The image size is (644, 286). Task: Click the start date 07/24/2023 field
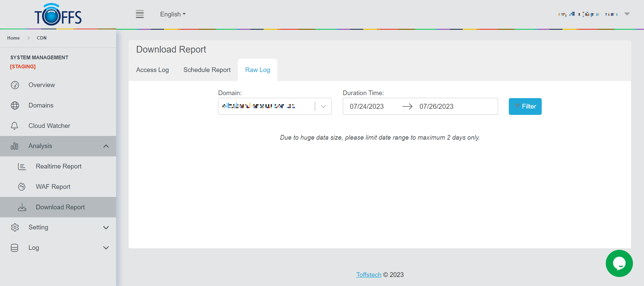pyautogui.click(x=367, y=106)
